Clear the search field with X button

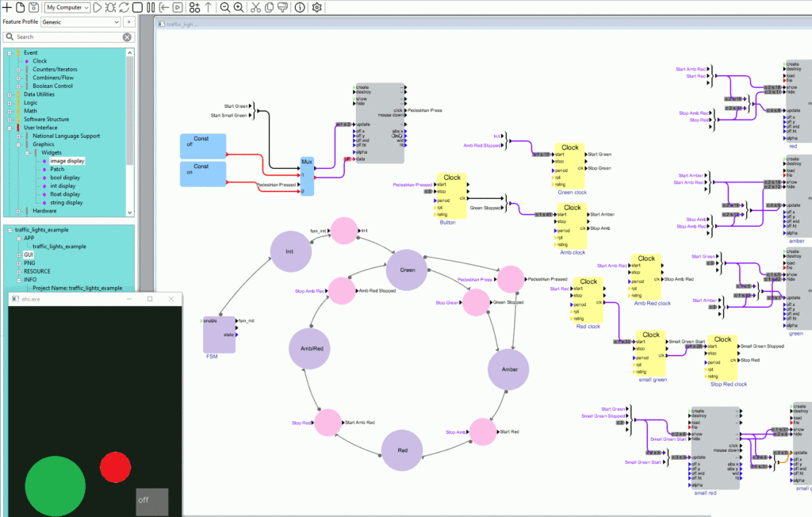coord(127,36)
